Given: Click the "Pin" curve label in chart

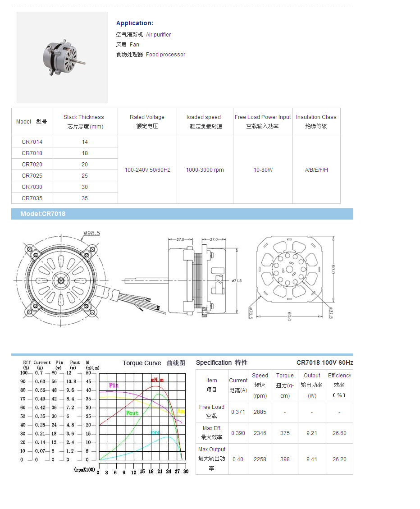Looking at the screenshot, I should [x=114, y=385].
